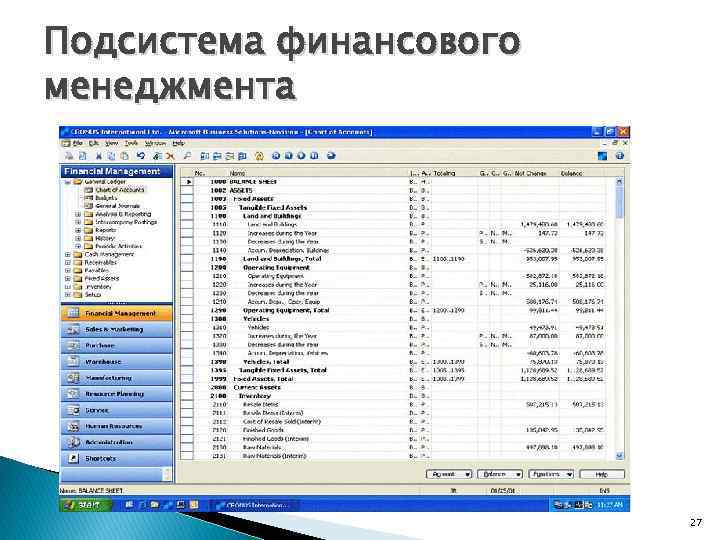Viewport: 720px width, 540px height.
Task: Expand the History folder node
Action: (x=78, y=238)
